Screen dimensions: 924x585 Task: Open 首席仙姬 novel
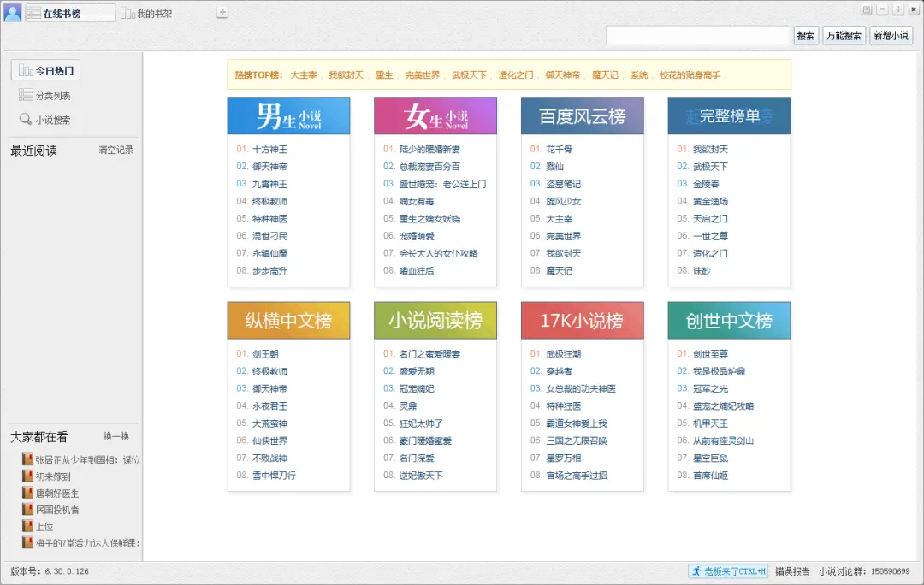(710, 475)
